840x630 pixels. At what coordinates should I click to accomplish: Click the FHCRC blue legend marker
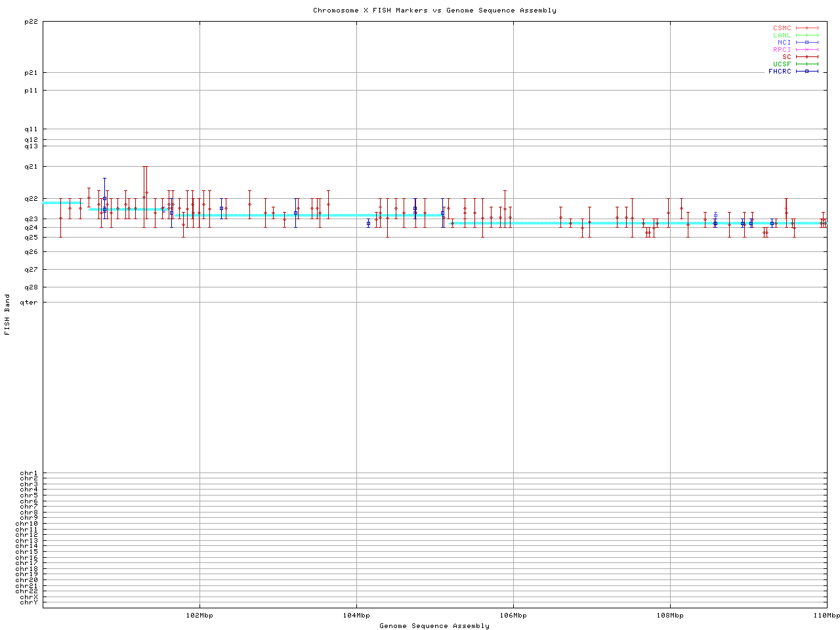pos(807,72)
